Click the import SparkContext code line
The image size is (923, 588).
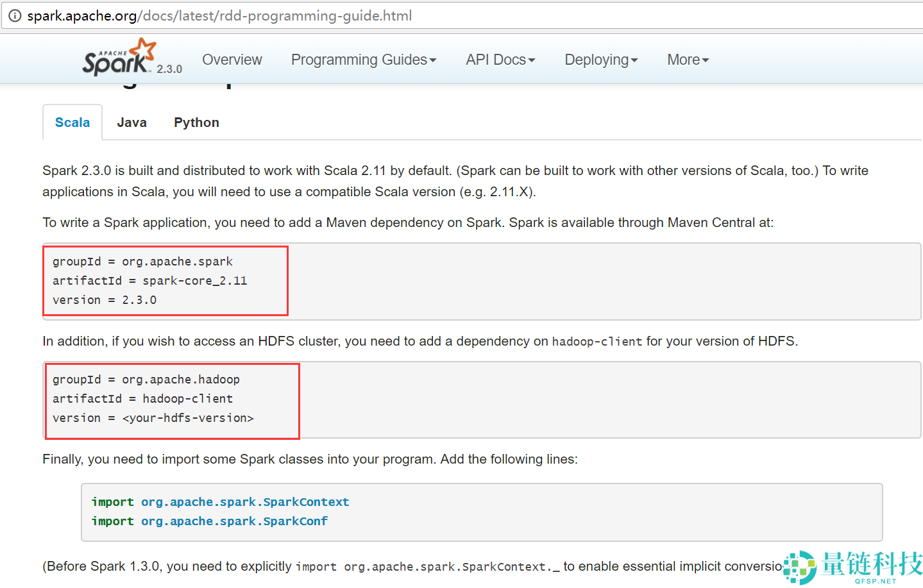[x=220, y=502]
